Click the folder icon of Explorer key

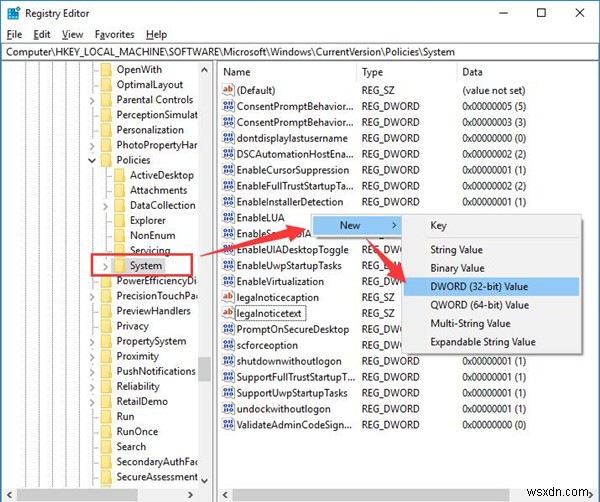tap(120, 220)
